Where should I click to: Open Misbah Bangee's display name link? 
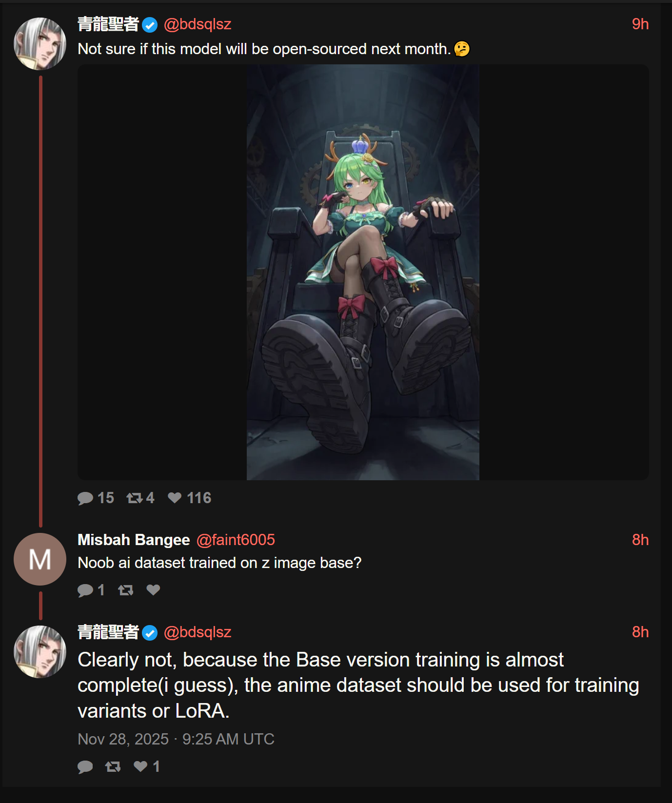click(134, 540)
